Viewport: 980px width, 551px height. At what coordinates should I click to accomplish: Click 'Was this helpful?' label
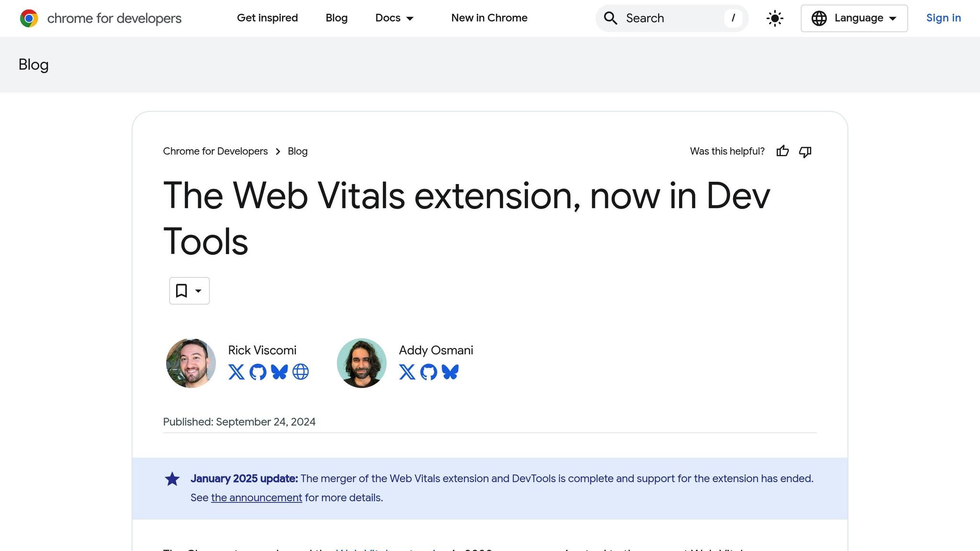click(x=727, y=151)
